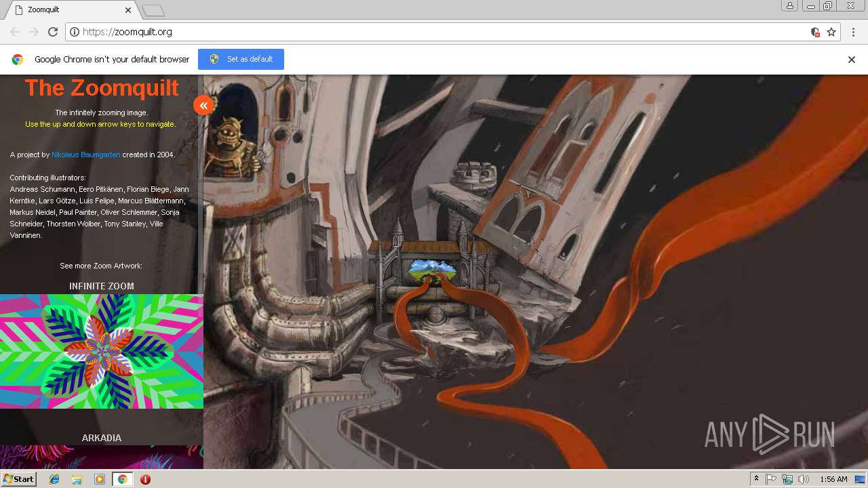Open Windows Media Player from the taskbar
868x488 pixels.
tap(100, 479)
